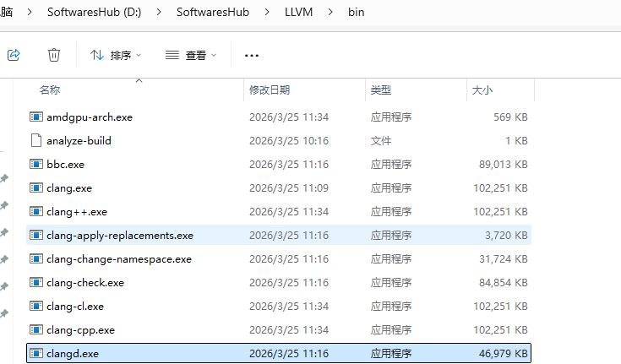This screenshot has width=621, height=364.
Task: Expand chevron after SoftwaresHub folder breadcrumb
Action: pos(267,13)
